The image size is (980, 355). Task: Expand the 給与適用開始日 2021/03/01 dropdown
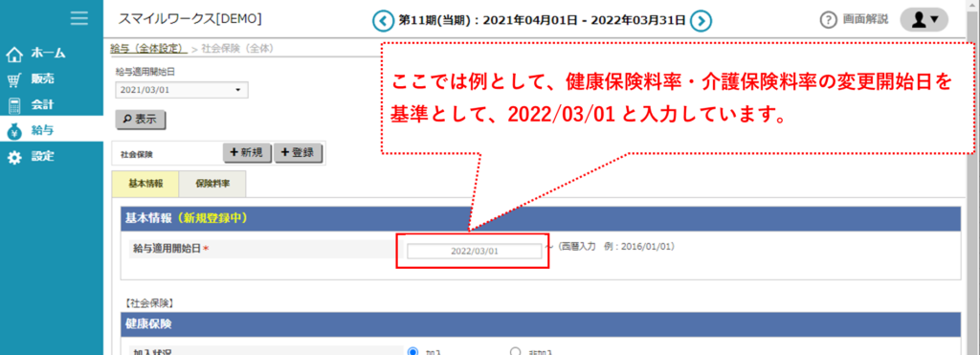pos(182,90)
